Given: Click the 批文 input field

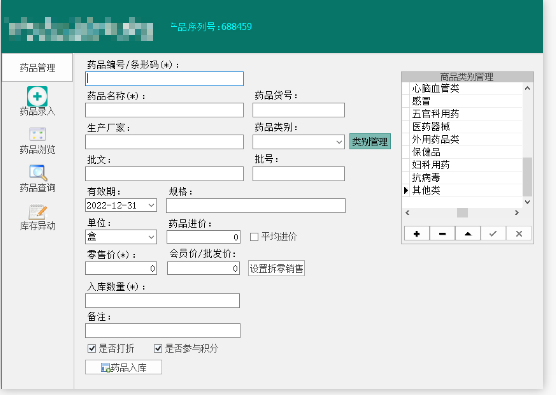Looking at the screenshot, I should pyautogui.click(x=164, y=174).
